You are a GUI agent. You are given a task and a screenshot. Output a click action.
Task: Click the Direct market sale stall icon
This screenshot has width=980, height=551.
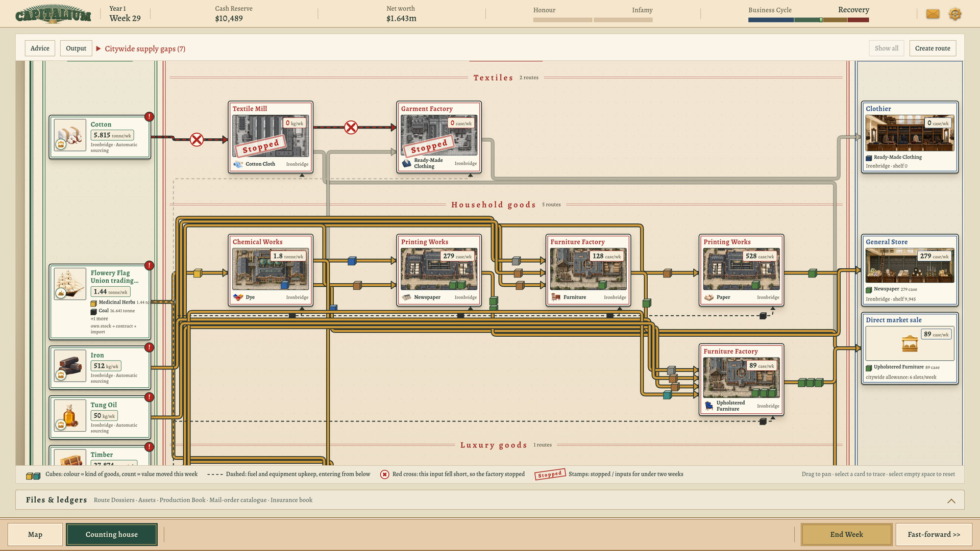910,343
